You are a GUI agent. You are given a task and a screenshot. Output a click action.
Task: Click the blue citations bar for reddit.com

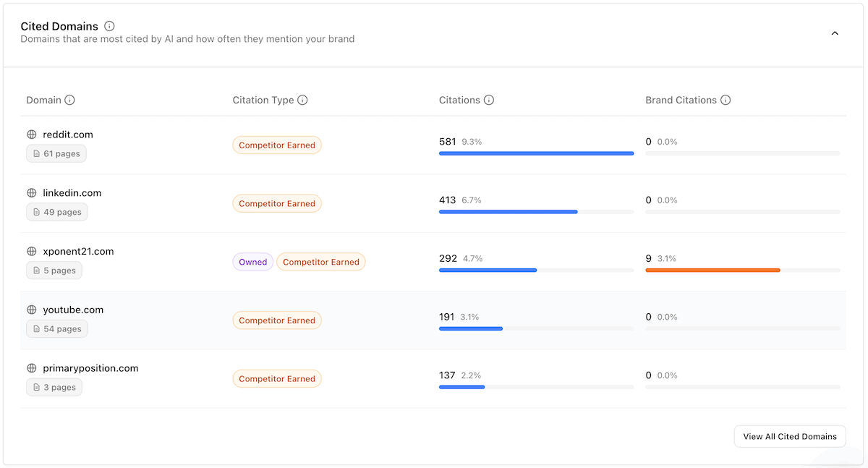pos(536,153)
